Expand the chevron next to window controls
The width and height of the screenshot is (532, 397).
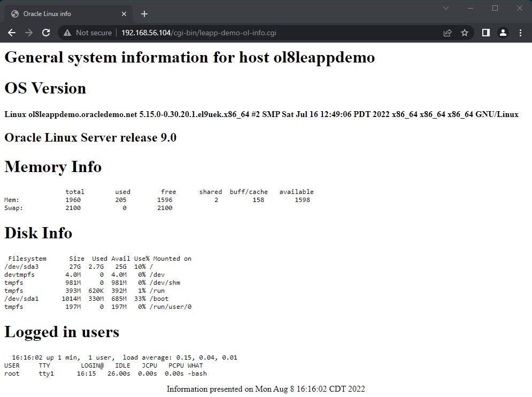pos(446,8)
